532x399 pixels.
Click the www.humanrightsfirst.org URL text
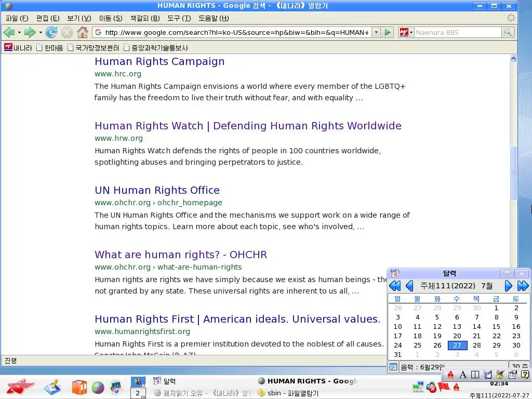(x=142, y=331)
